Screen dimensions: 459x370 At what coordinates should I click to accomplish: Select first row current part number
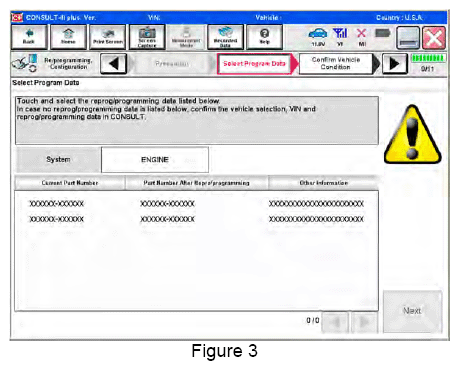click(x=56, y=204)
